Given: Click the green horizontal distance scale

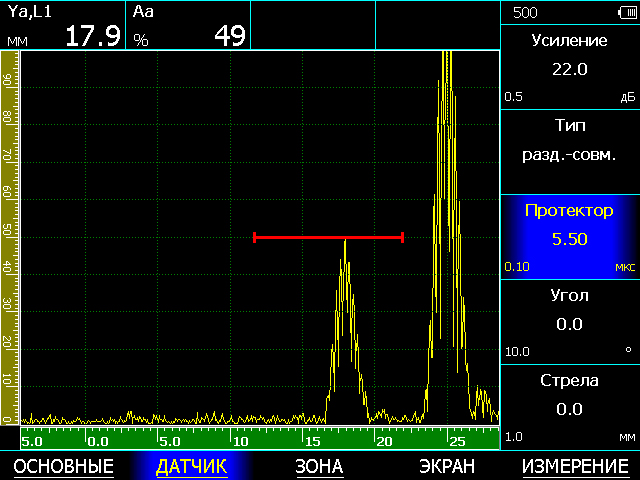Looking at the screenshot, I should pyautogui.click(x=259, y=440).
